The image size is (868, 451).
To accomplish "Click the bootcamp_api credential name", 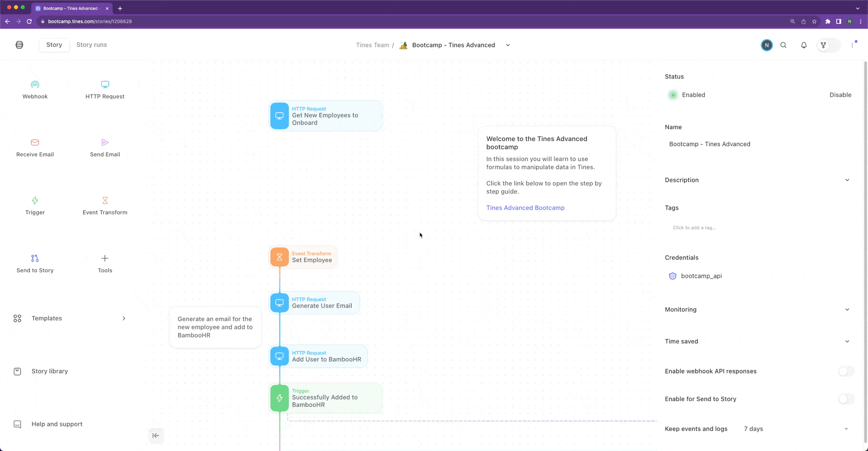I will [701, 276].
